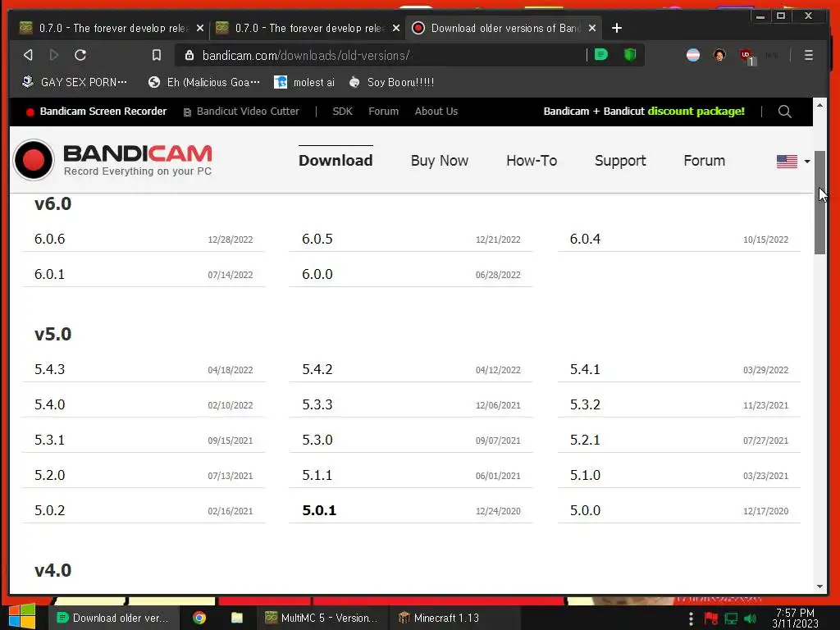Click the discount package promo link
The width and height of the screenshot is (840, 630).
(644, 112)
